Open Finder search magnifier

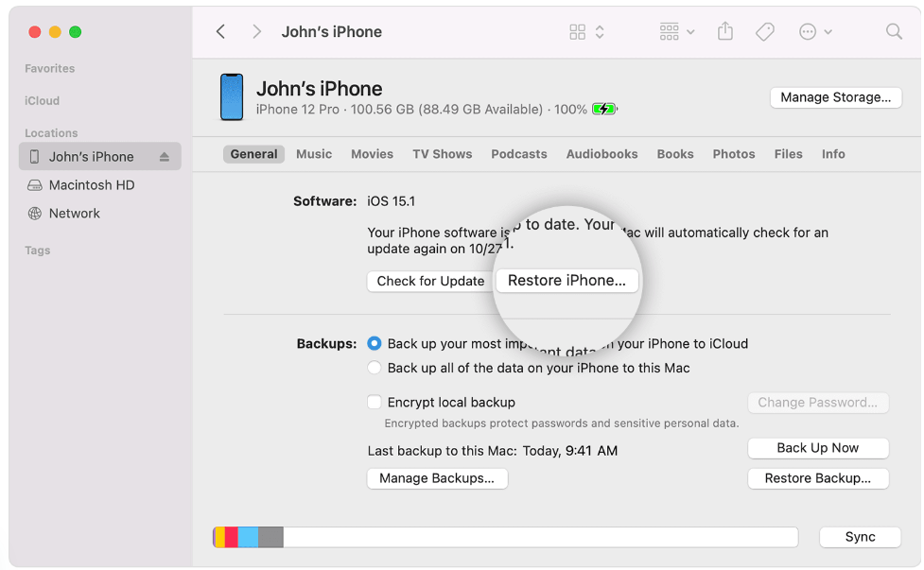point(894,31)
